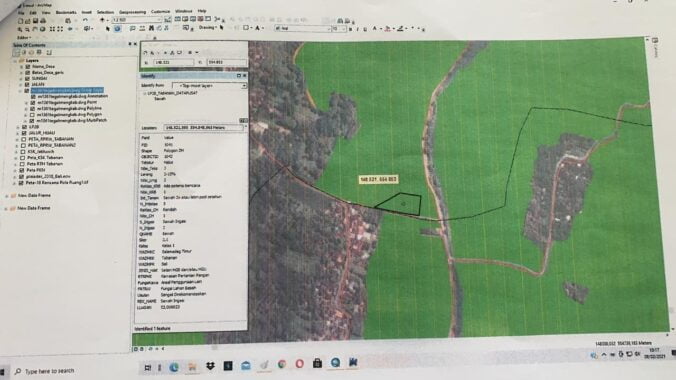Click the font color button
Screen dimensions: 676x380
tap(375, 28)
